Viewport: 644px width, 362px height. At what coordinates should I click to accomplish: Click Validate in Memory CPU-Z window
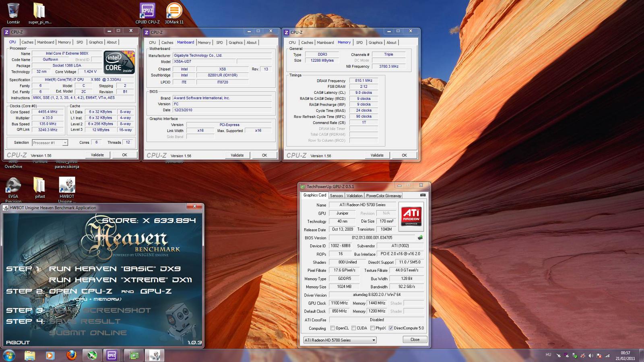[x=377, y=155]
